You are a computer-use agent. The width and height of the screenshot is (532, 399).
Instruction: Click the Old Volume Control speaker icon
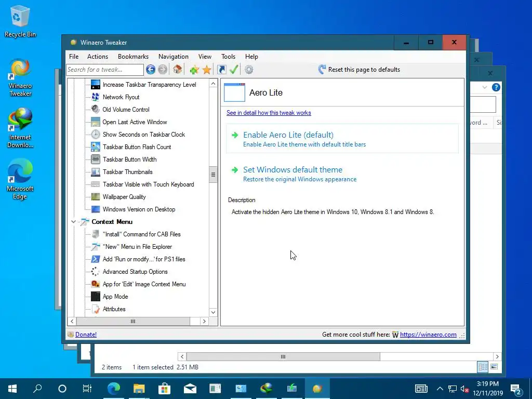point(96,109)
